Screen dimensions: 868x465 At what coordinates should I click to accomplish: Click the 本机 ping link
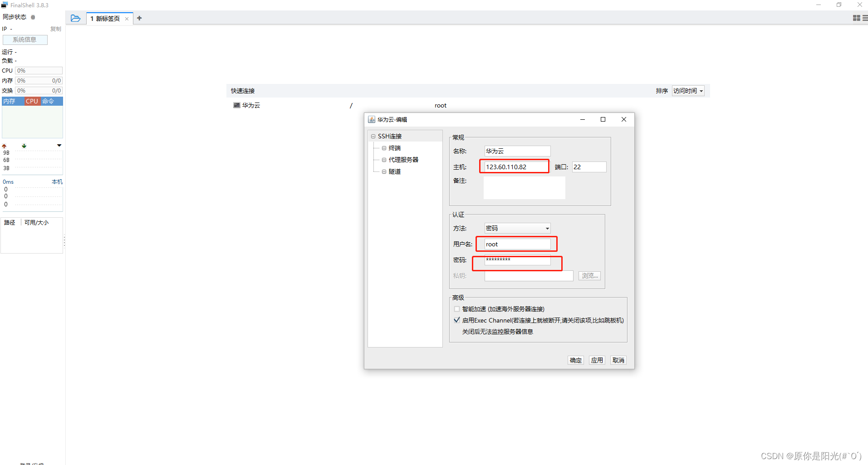pos(57,182)
